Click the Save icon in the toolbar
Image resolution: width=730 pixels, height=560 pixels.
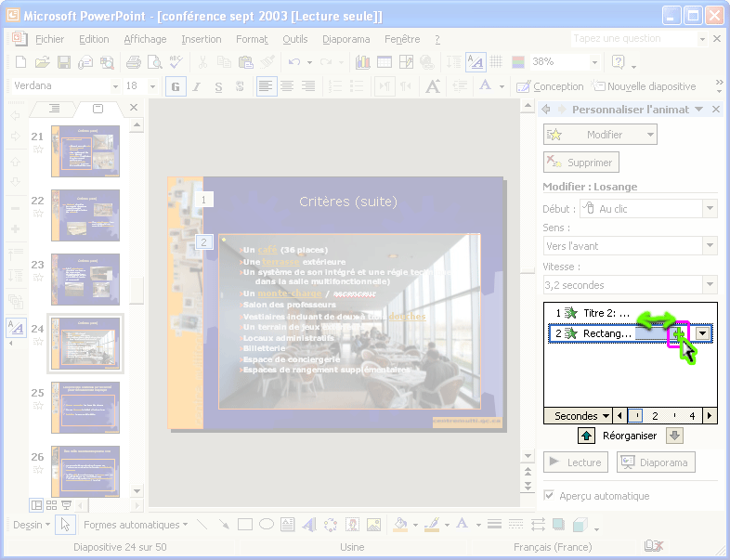pos(64,62)
